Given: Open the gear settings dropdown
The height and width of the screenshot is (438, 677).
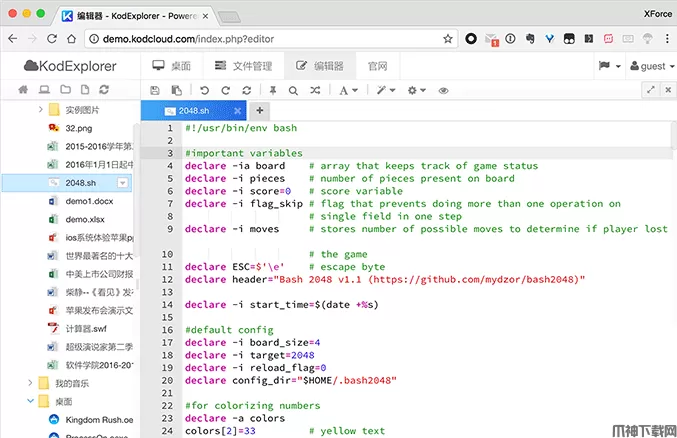Looking at the screenshot, I should tap(416, 90).
